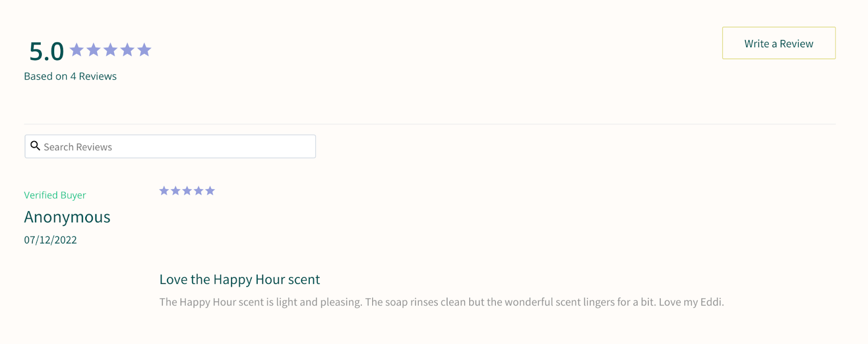Viewport: 868px width, 344px height.
Task: Click the "Based on 4 Reviews" text
Action: 70,77
